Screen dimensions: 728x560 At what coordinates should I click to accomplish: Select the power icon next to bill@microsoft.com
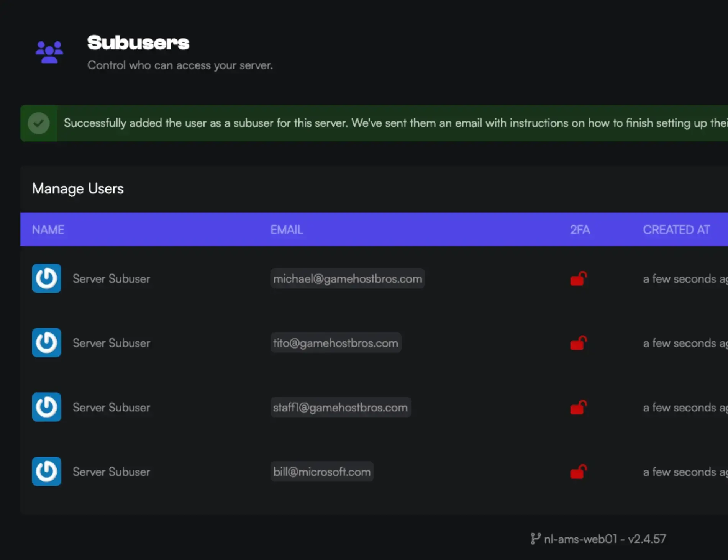pyautogui.click(x=46, y=472)
